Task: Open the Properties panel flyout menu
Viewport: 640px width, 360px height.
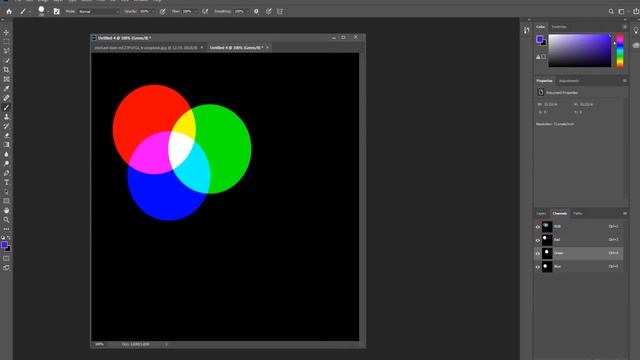Action: tap(624, 81)
